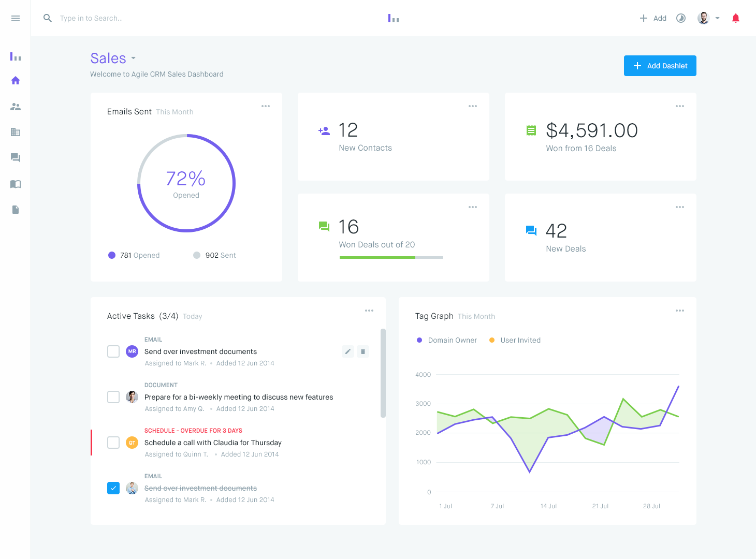
Task: Click the edit pencil on Mark R.'s task
Action: click(347, 351)
